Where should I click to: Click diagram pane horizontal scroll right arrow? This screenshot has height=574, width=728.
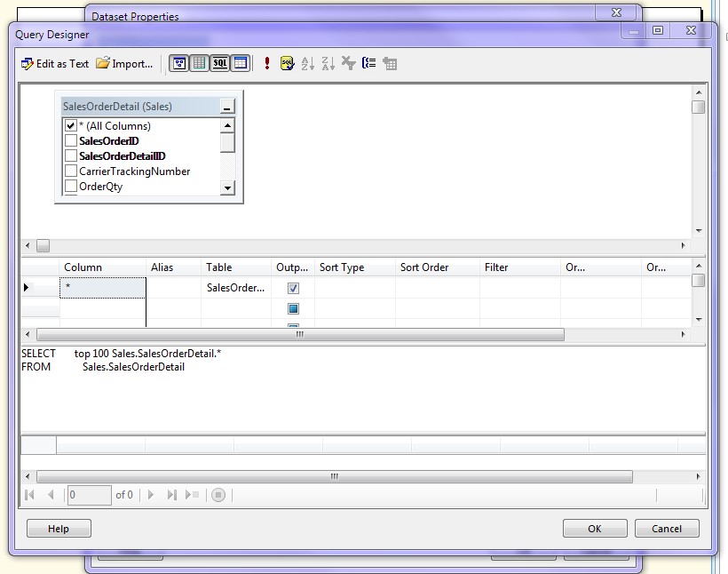(683, 245)
